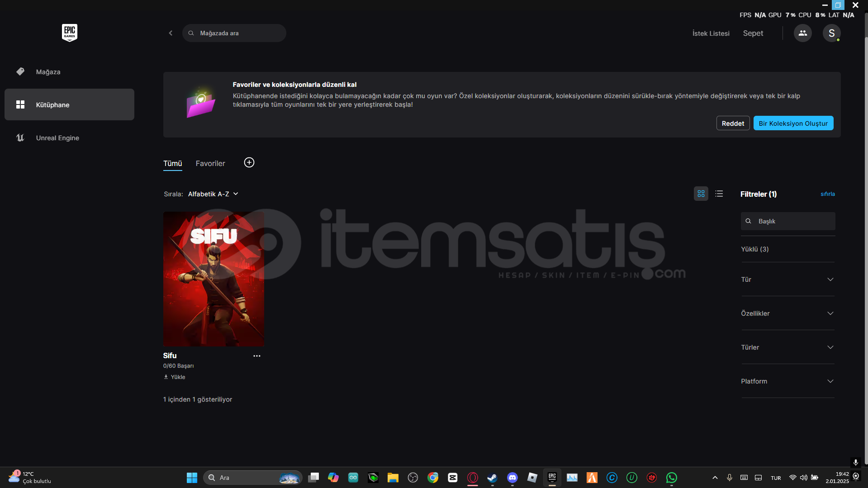
Task: Focus the Mağazada ara search field
Action: click(x=234, y=33)
